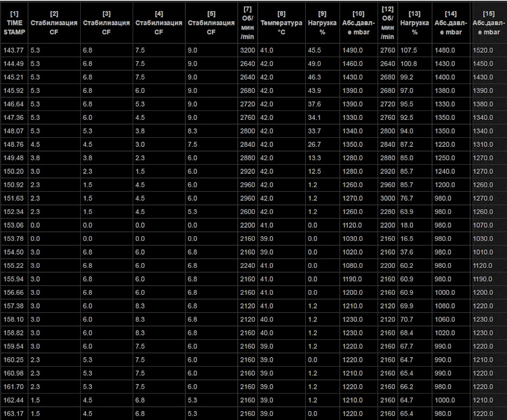Select the [5] Стабилизация CF column header

click(211, 23)
